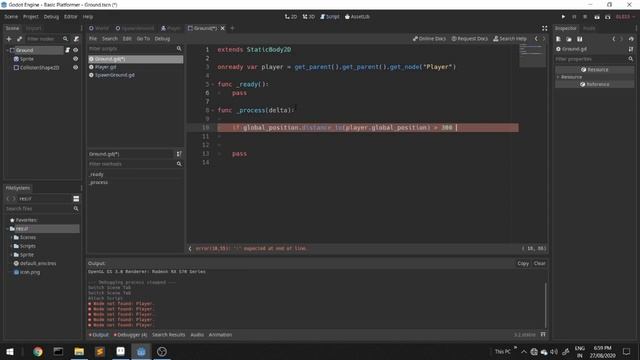Expand the Scenes folder
640x360 pixels.
[x=11, y=238]
